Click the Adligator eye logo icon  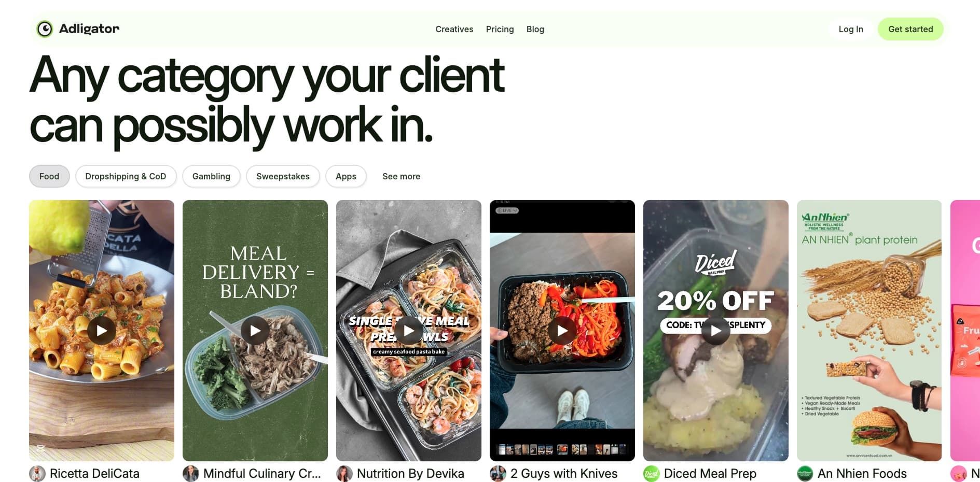pos(45,29)
